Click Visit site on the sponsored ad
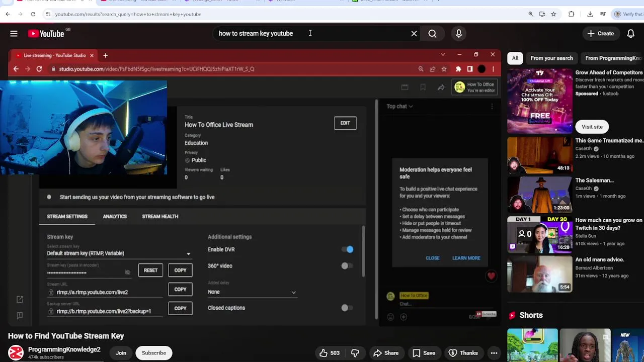 point(592,127)
